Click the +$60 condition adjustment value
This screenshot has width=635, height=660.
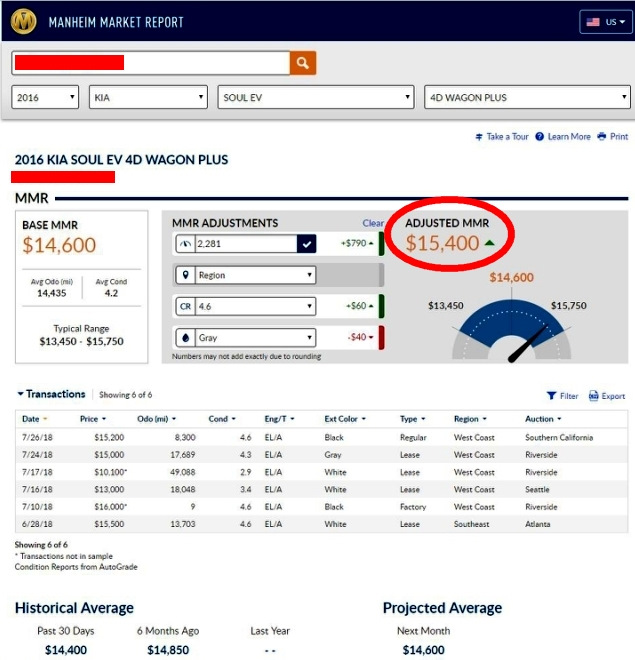point(356,306)
